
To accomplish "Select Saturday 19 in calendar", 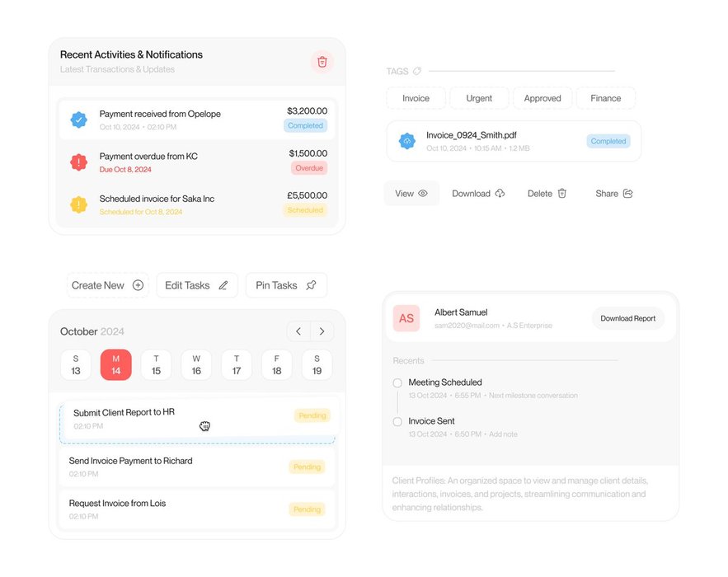I will (317, 365).
